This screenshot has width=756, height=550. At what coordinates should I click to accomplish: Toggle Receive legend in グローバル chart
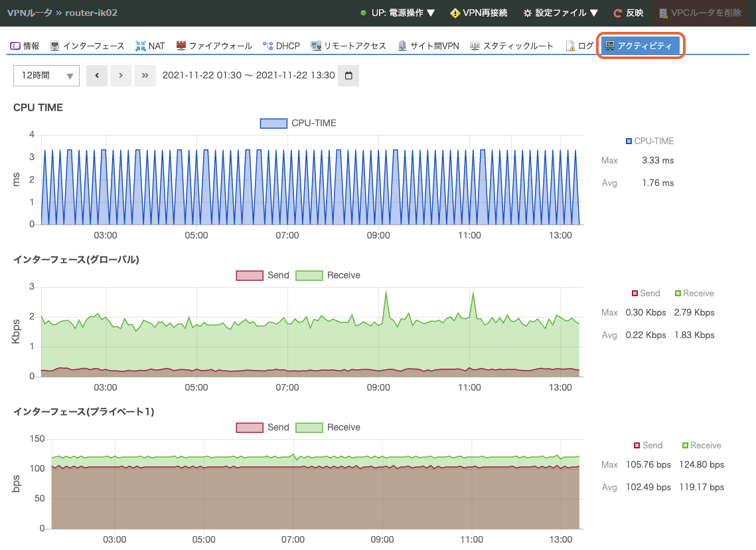328,275
